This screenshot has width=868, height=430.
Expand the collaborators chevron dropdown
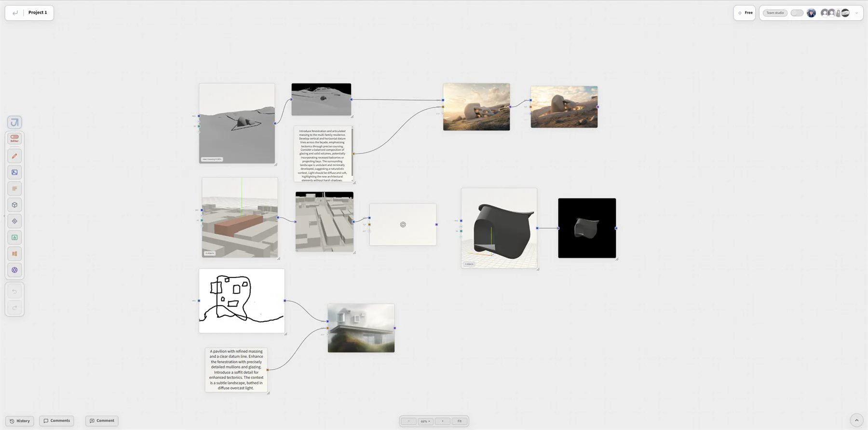pyautogui.click(x=856, y=13)
